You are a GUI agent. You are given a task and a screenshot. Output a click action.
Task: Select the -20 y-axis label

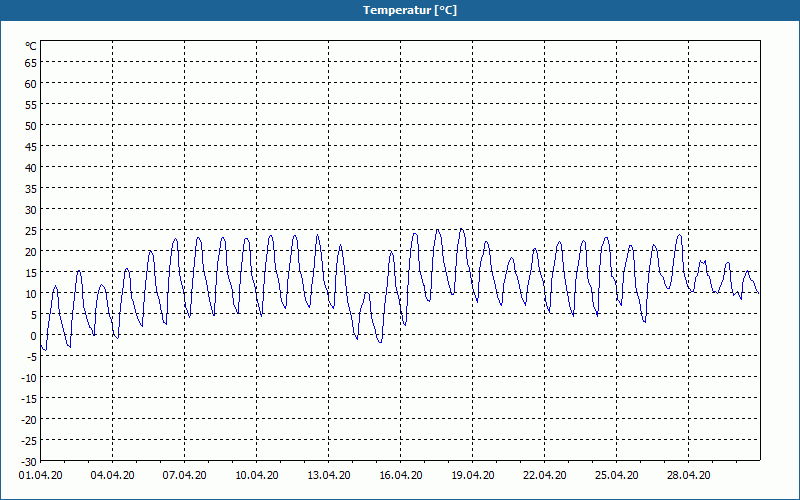point(29,419)
